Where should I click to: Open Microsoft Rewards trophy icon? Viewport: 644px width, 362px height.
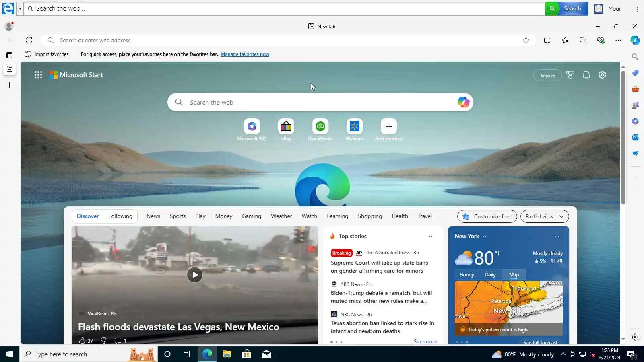point(570,75)
